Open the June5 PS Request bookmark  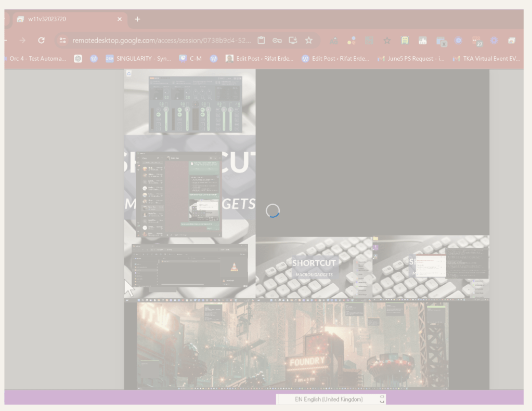[411, 59]
